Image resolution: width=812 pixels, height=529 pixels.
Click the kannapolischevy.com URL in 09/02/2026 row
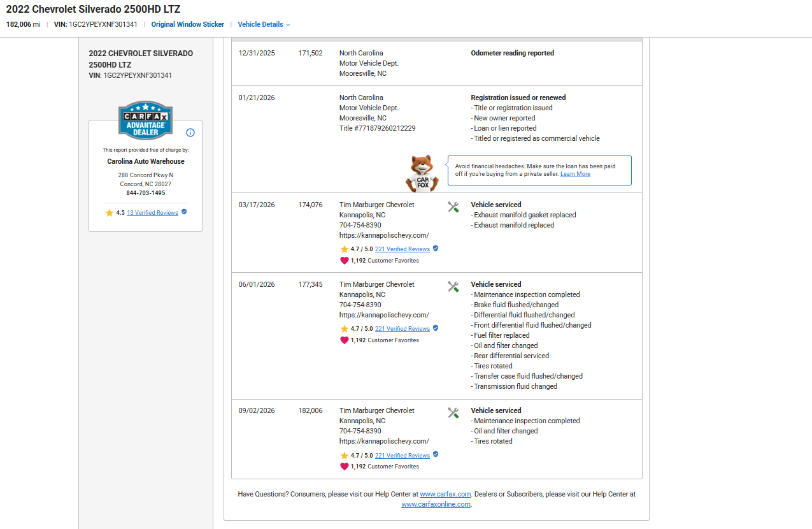tap(384, 441)
